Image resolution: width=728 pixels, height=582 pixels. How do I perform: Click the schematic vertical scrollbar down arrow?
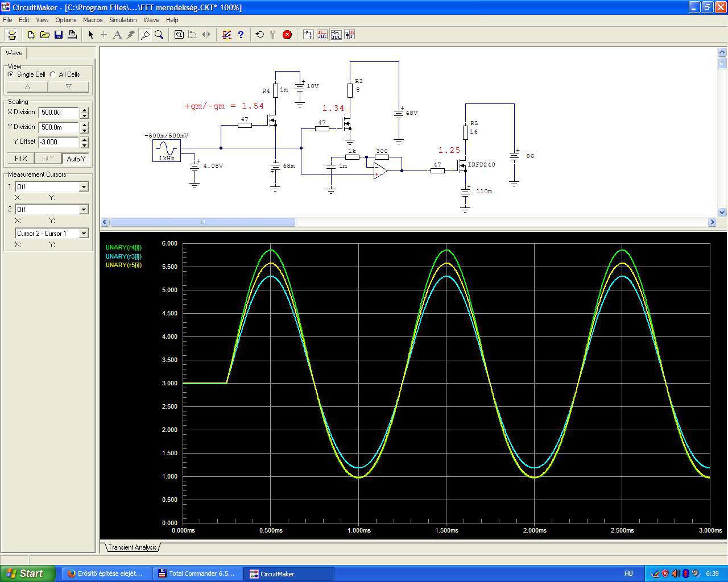pos(722,213)
